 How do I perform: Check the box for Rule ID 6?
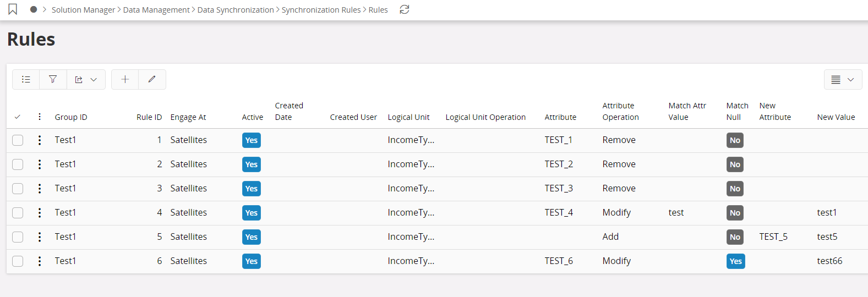(x=18, y=261)
